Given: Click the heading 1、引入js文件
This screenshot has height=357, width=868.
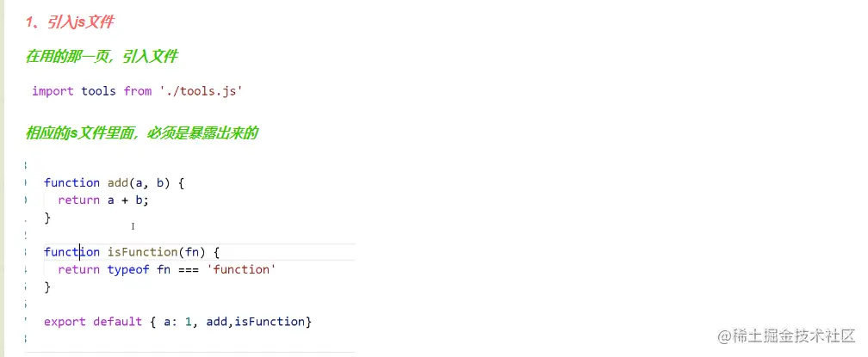Looking at the screenshot, I should pos(70,22).
